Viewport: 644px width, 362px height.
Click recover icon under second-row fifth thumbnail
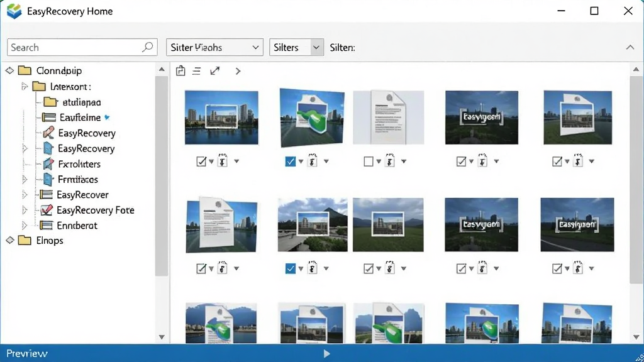tap(578, 268)
